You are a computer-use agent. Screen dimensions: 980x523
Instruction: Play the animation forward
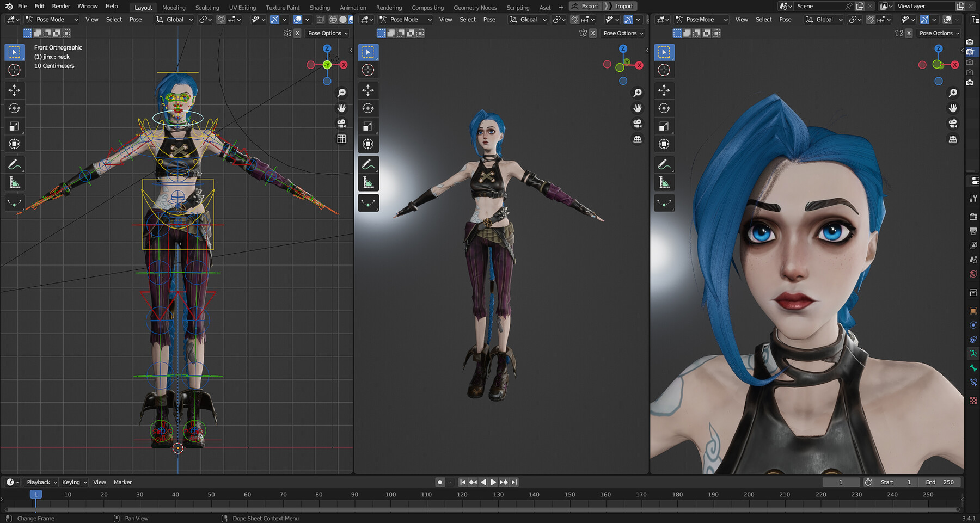[x=493, y=482]
